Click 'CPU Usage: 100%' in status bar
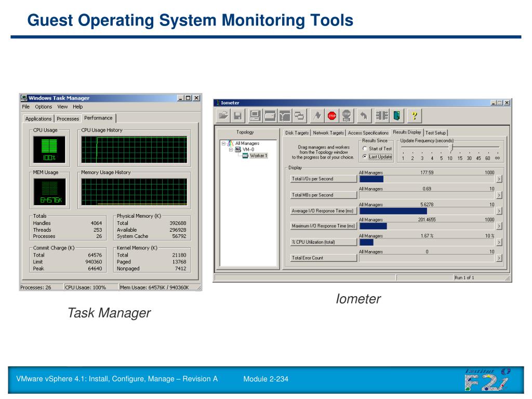The height and width of the screenshot is (399, 532). pyautogui.click(x=86, y=287)
